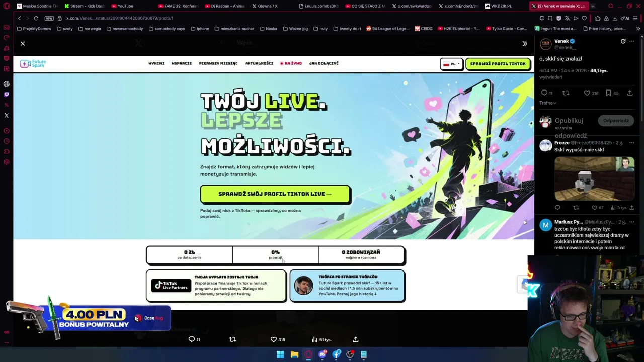
Task: Like Freeze's reply with 67 likes
Action: [x=594, y=208]
